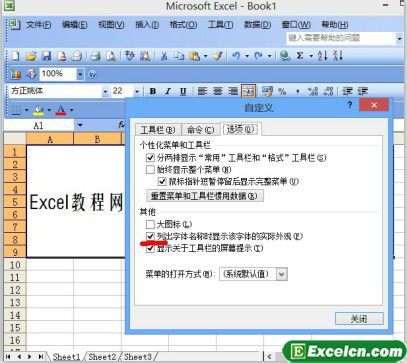Align text left in the cell
Viewport: 407px width, 363px height.
click(x=202, y=91)
